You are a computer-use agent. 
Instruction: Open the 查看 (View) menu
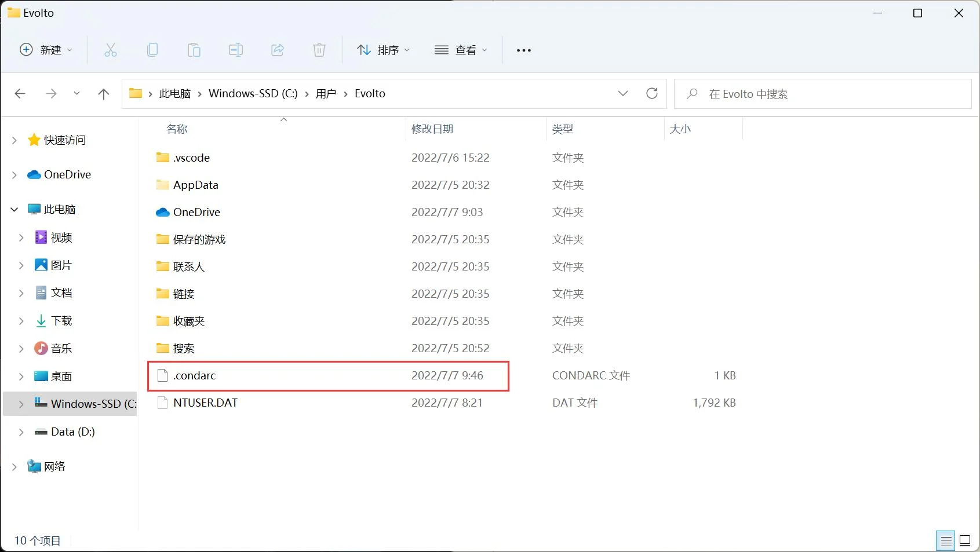(461, 50)
